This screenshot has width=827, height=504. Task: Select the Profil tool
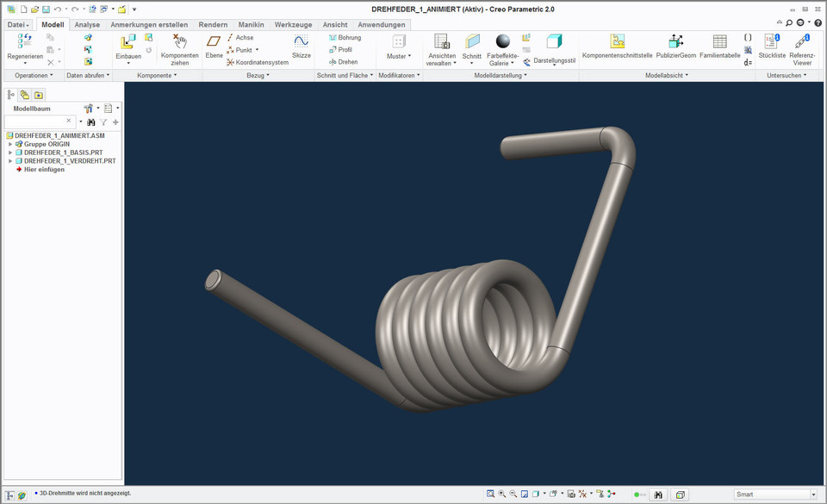[343, 49]
